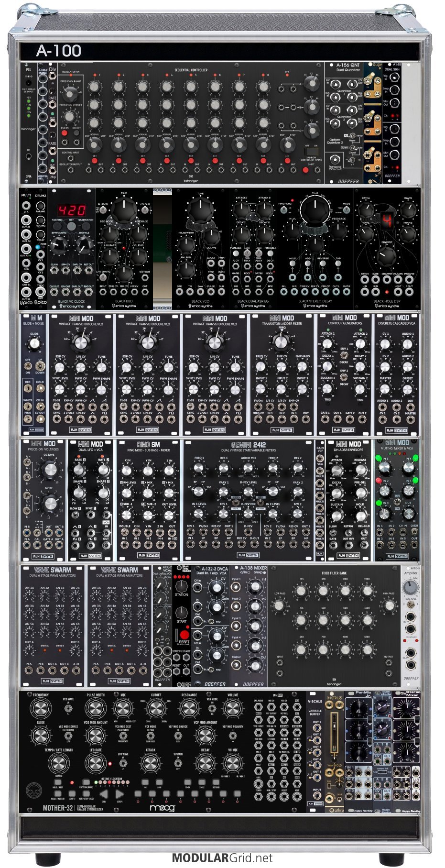The width and height of the screenshot is (445, 868).
Task: Hit the Mother-32 RUN / STOP button
Action: [87, 794]
